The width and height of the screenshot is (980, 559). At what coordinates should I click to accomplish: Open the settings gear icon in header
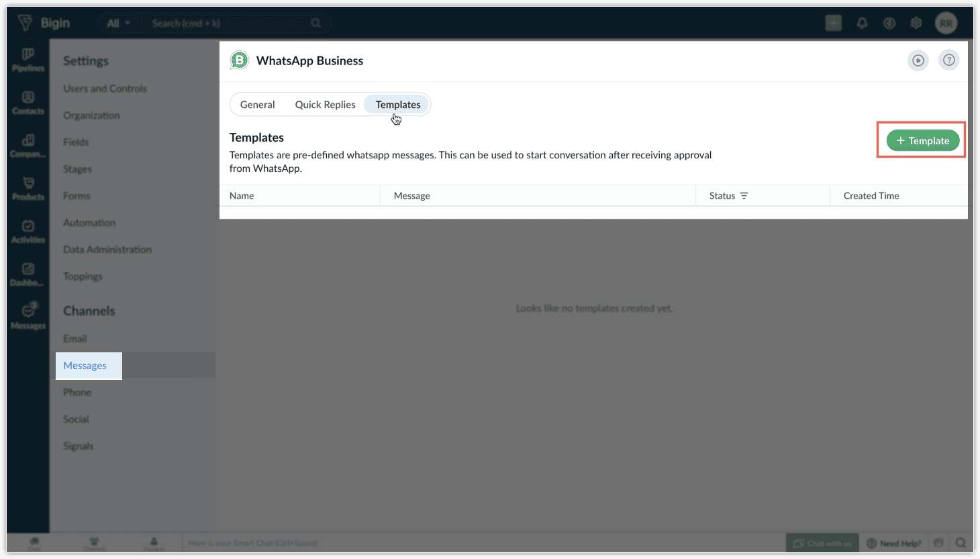(x=916, y=23)
